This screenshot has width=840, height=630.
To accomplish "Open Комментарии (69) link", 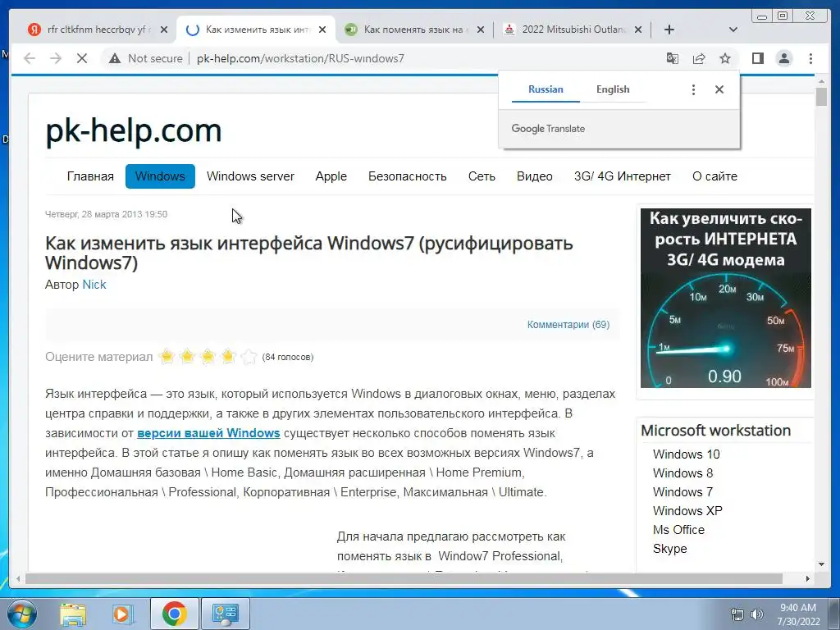I will click(568, 325).
